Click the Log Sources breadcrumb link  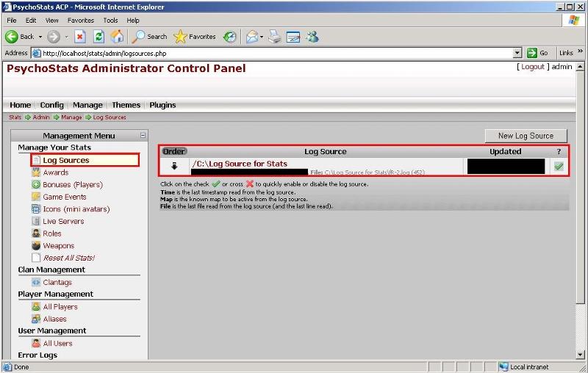click(110, 117)
